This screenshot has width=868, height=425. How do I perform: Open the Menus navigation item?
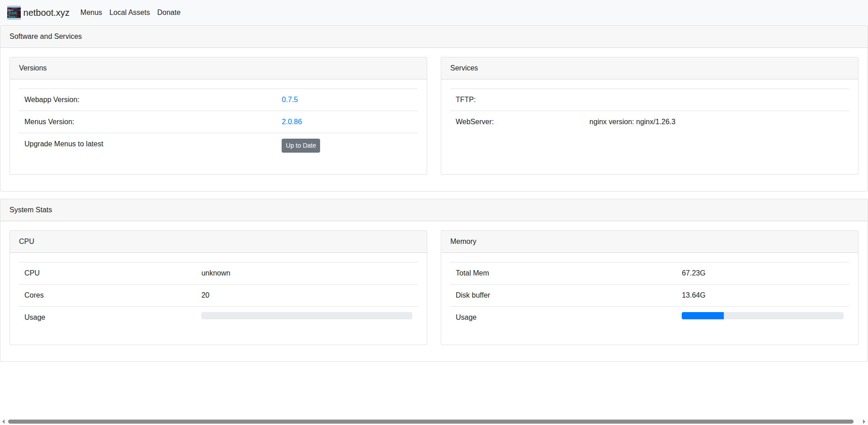coord(91,13)
